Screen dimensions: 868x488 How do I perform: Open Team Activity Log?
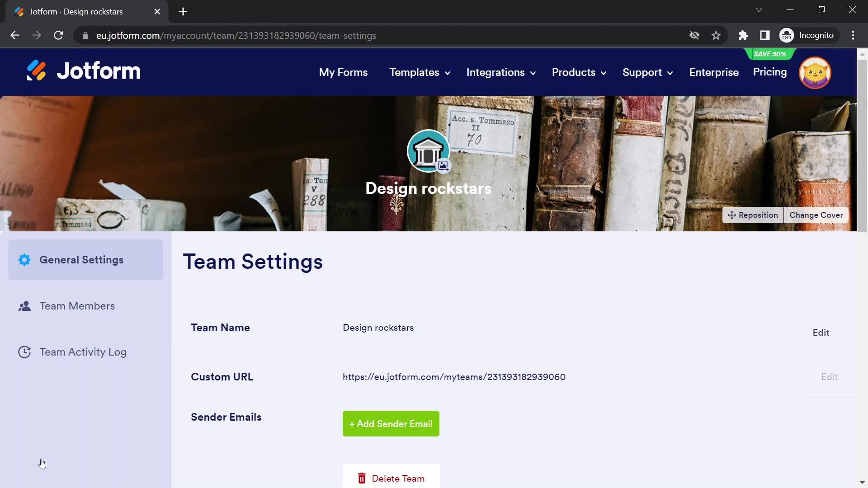point(83,352)
